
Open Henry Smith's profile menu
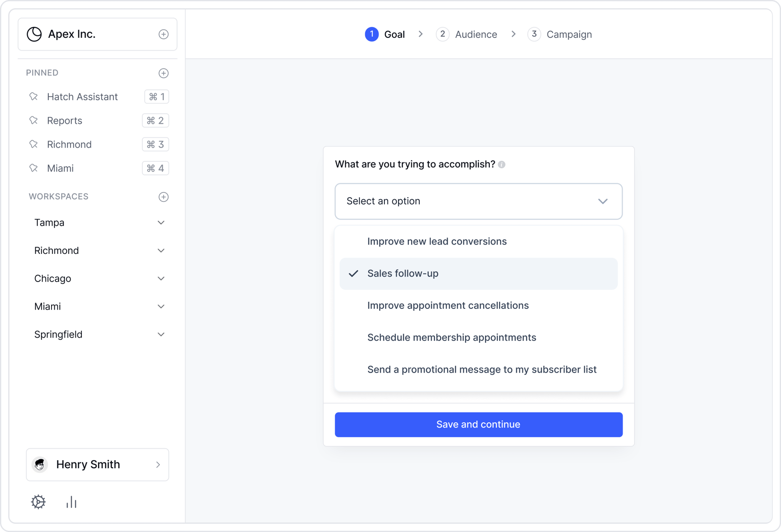(97, 464)
